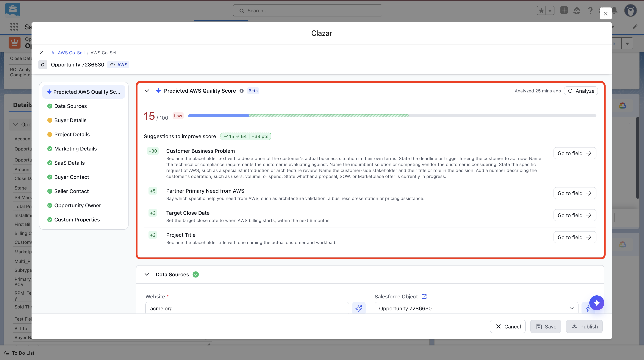Collapse the Data Sources section
The width and height of the screenshot is (644, 360).
click(x=147, y=274)
